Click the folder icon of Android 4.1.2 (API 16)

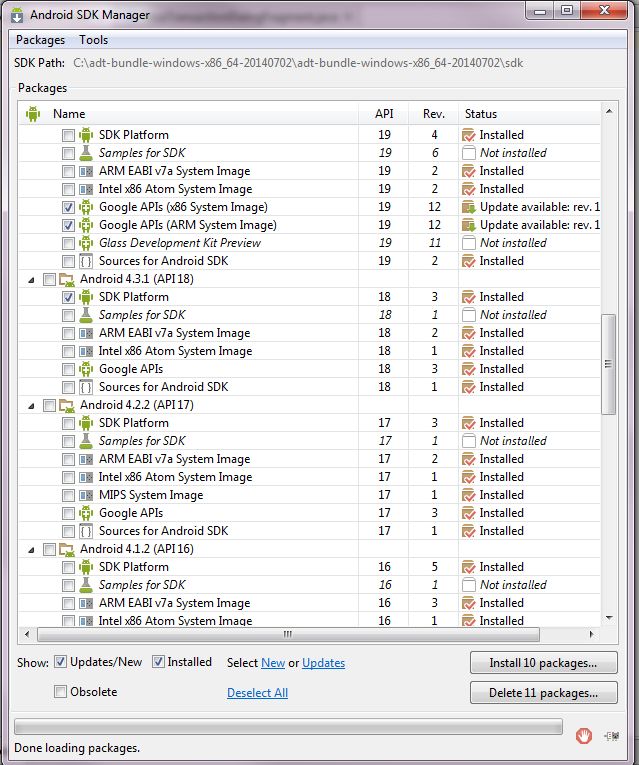(x=66, y=549)
